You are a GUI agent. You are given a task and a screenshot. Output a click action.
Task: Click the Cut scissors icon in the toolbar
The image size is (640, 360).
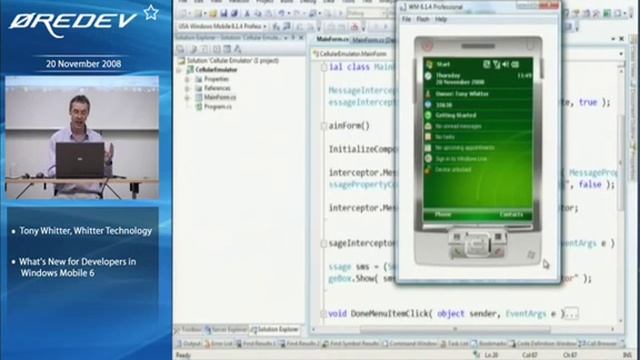pyautogui.click(x=247, y=13)
